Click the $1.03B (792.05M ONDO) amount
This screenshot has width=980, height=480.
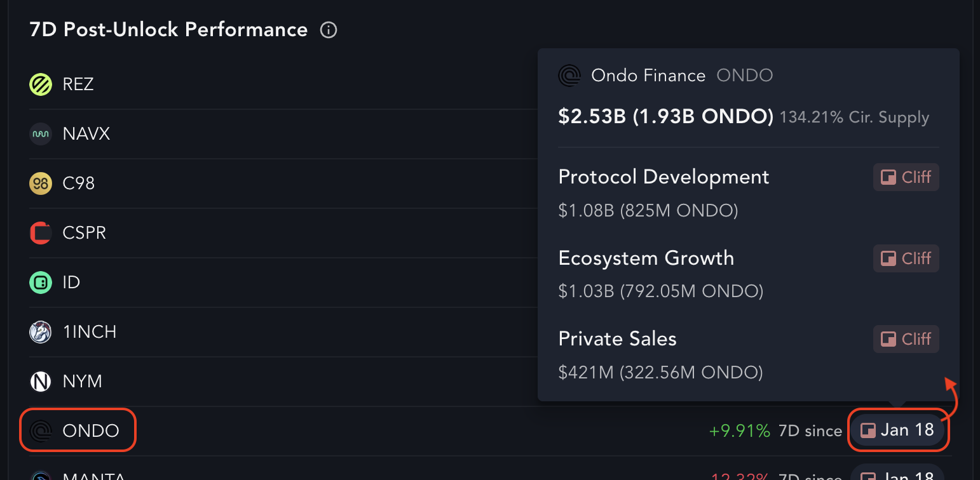(661, 291)
